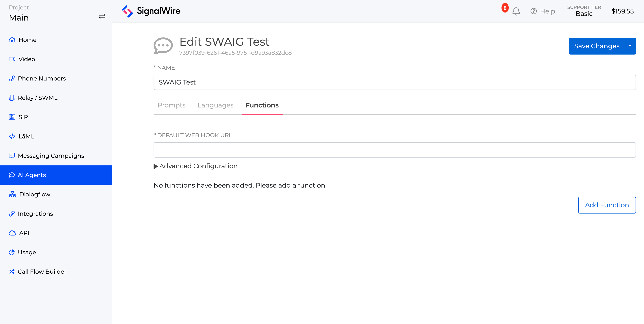Image resolution: width=644 pixels, height=324 pixels.
Task: Click the API cloud icon
Action: (x=12, y=233)
